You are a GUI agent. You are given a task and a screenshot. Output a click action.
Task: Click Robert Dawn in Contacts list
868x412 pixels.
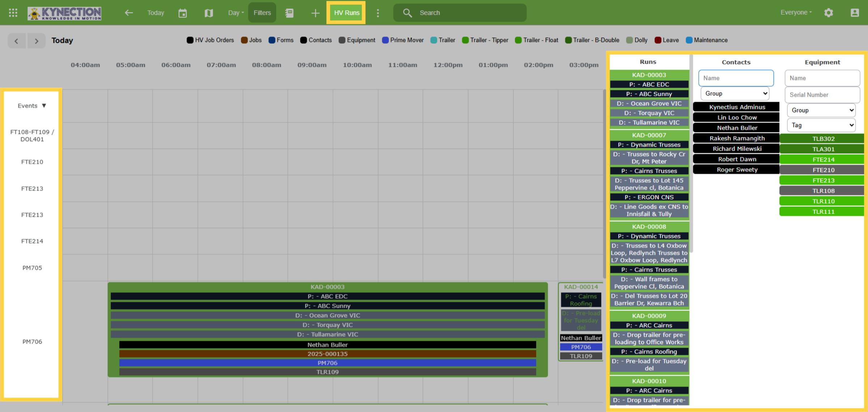click(x=737, y=159)
